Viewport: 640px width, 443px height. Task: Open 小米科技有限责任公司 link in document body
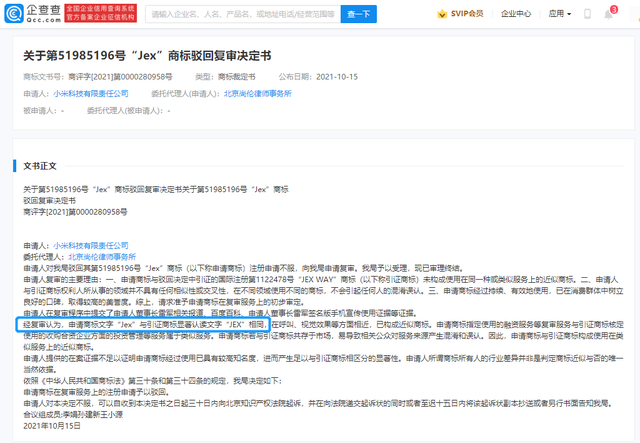92,244
